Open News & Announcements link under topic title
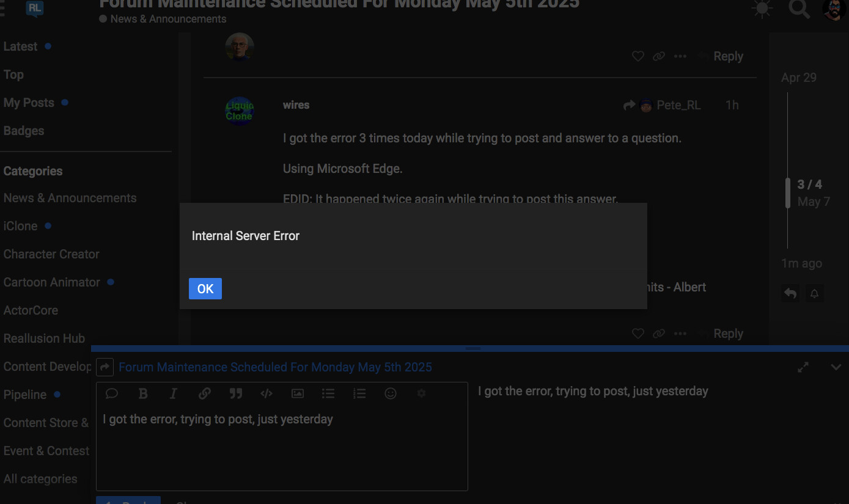Viewport: 849px width, 504px height. pos(168,19)
